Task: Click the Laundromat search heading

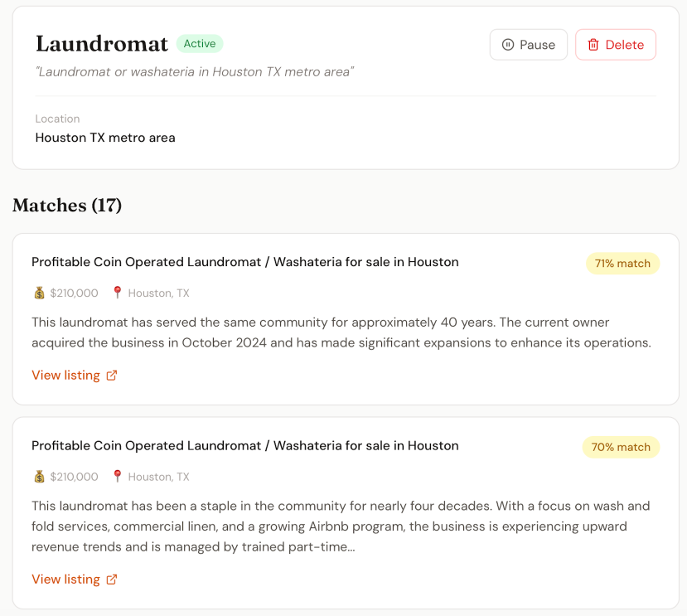Action: (102, 44)
